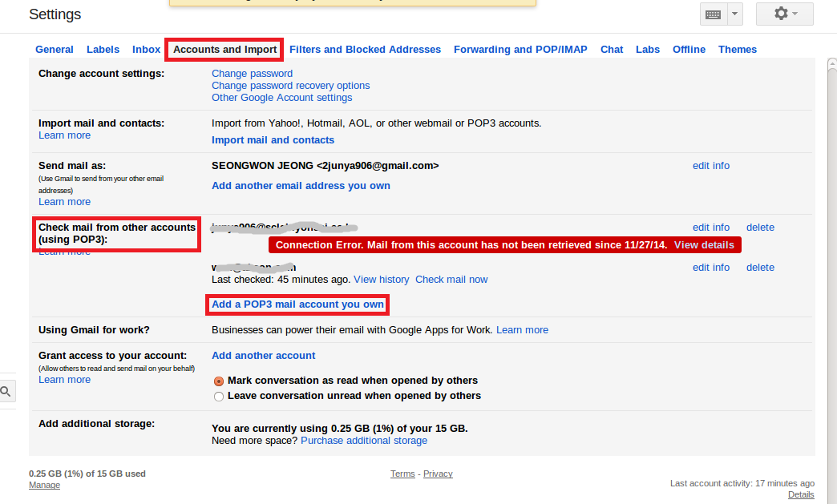Viewport: 837px width, 504px height.
Task: Go to the Offline tab
Action: point(689,50)
